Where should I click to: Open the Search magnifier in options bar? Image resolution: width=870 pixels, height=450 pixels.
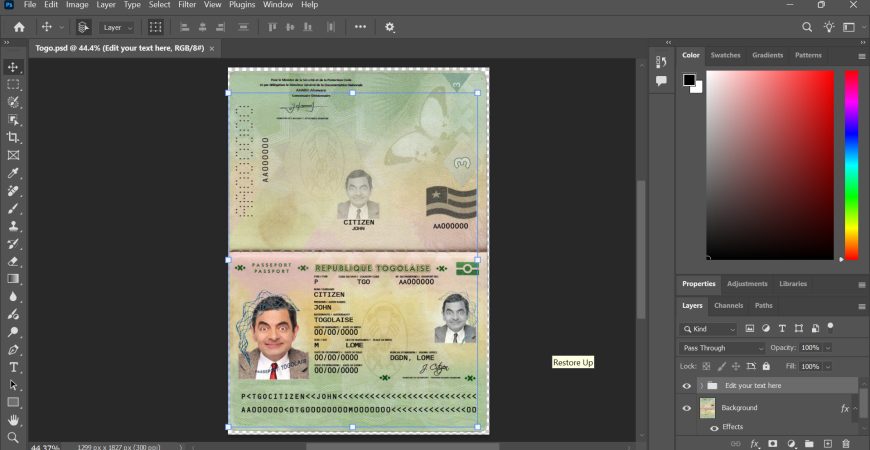[x=807, y=27]
